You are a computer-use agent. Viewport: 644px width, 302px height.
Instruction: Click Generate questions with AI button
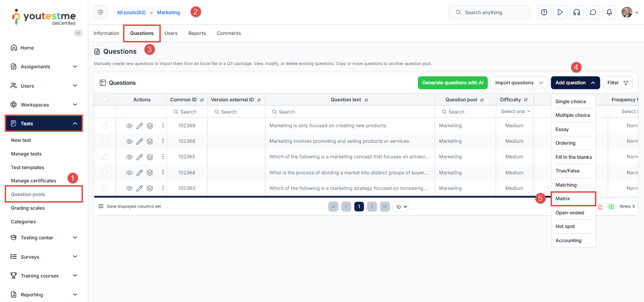pyautogui.click(x=453, y=83)
